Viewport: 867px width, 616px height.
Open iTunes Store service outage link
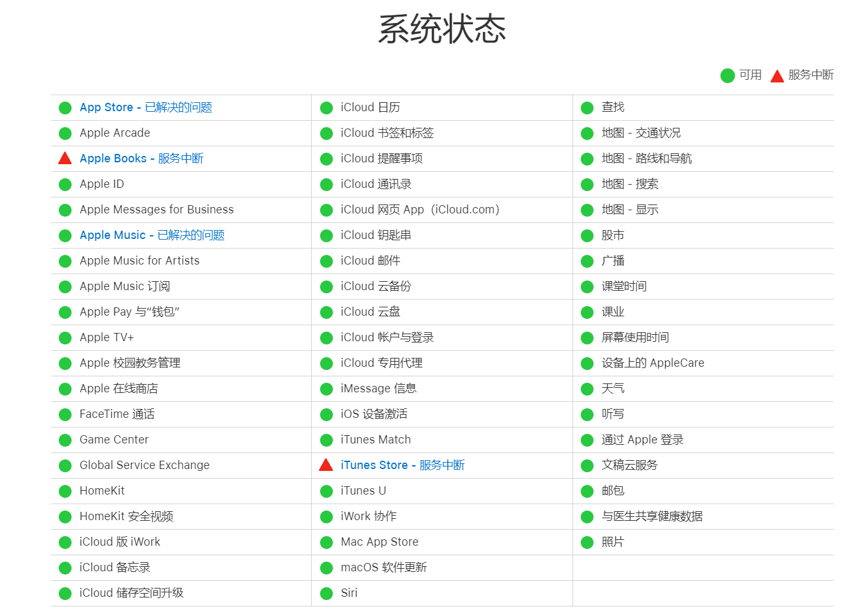click(403, 465)
